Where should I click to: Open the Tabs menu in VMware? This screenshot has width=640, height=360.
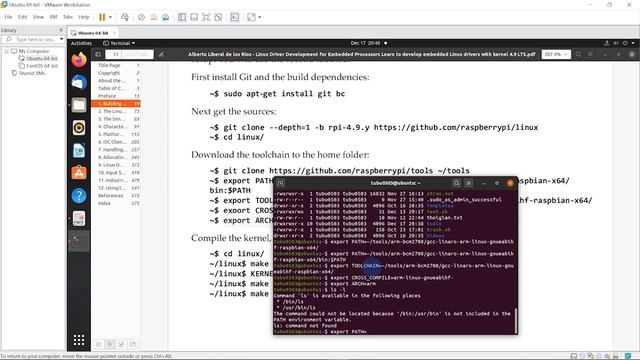pyautogui.click(x=68, y=17)
